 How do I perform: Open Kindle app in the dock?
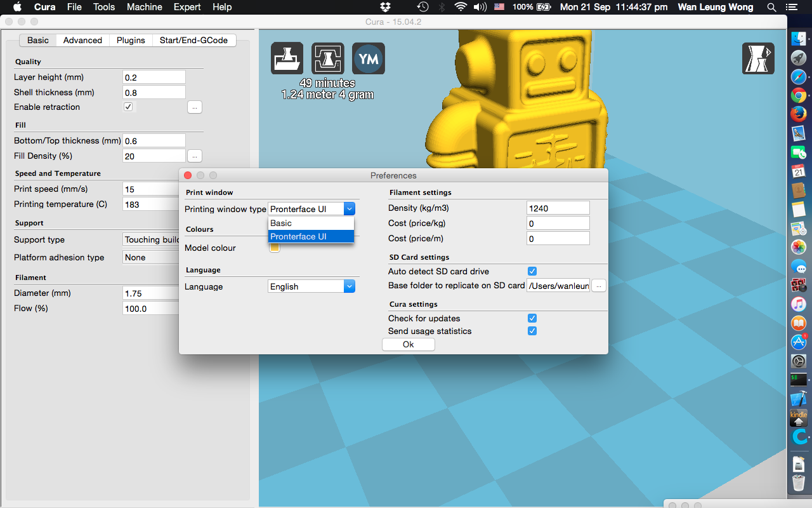point(799,418)
